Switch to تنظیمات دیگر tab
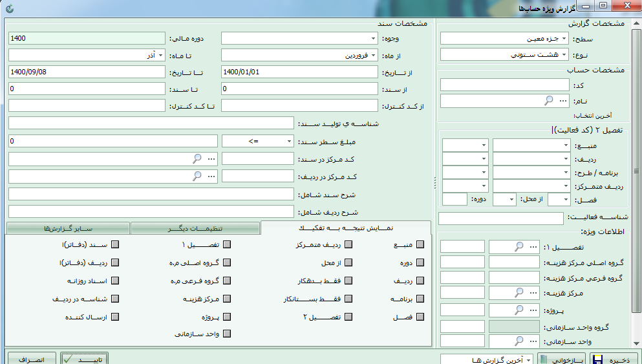 tap(195, 228)
